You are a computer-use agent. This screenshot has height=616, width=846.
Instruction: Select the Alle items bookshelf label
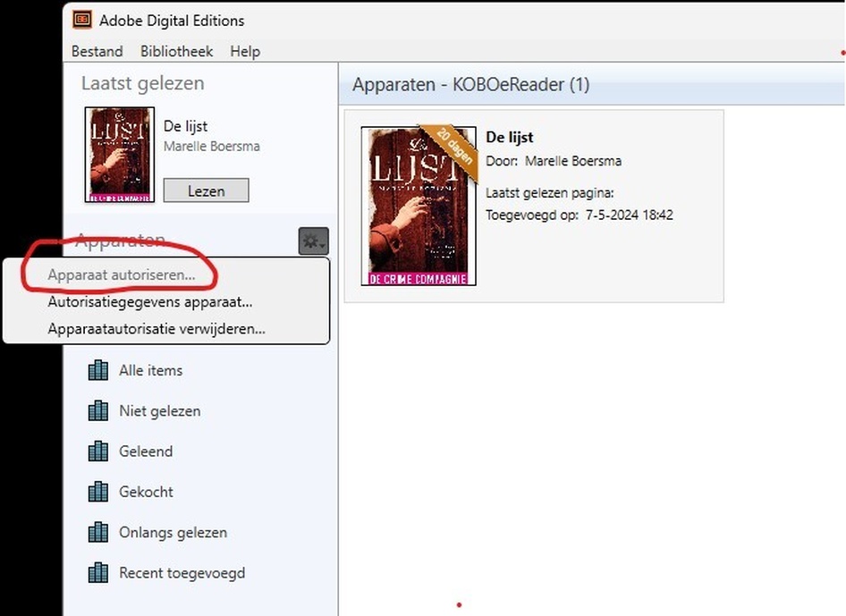[150, 370]
